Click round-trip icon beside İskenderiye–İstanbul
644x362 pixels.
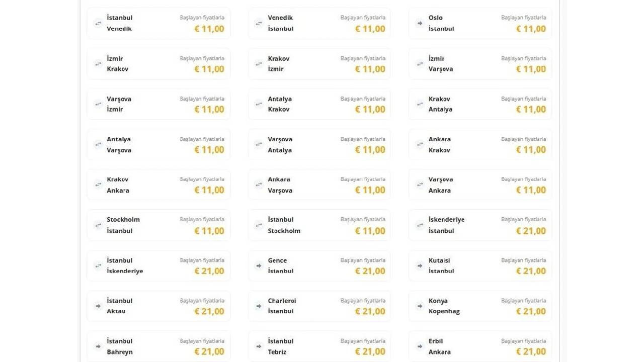tap(420, 225)
